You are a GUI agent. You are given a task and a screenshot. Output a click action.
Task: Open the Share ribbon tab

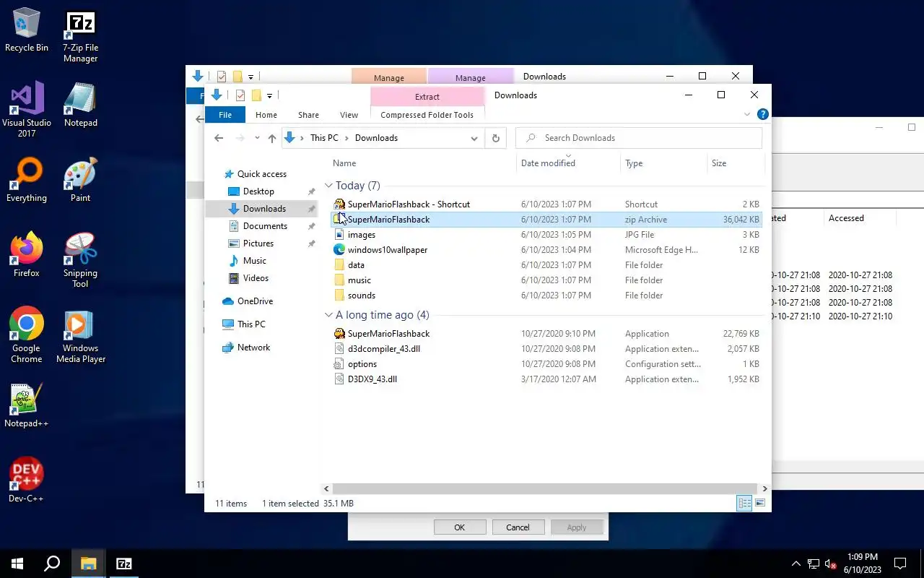pyautogui.click(x=308, y=115)
